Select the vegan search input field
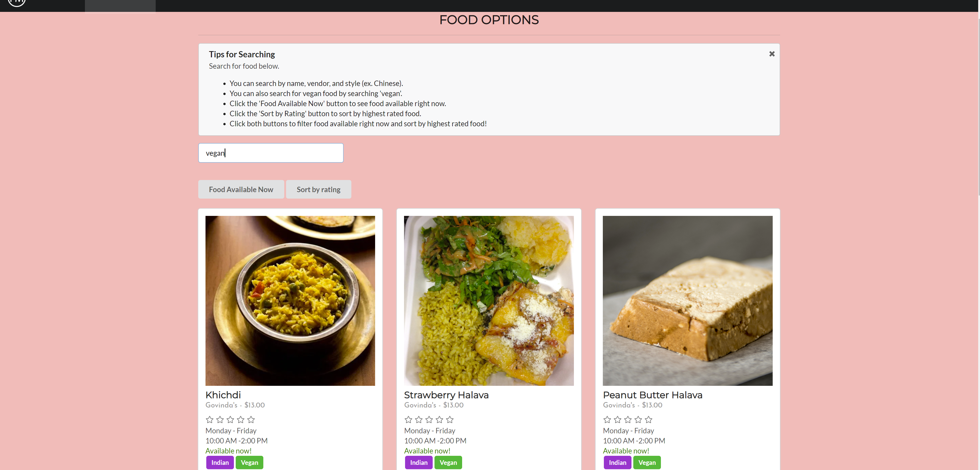The height and width of the screenshot is (470, 980). pos(271,153)
